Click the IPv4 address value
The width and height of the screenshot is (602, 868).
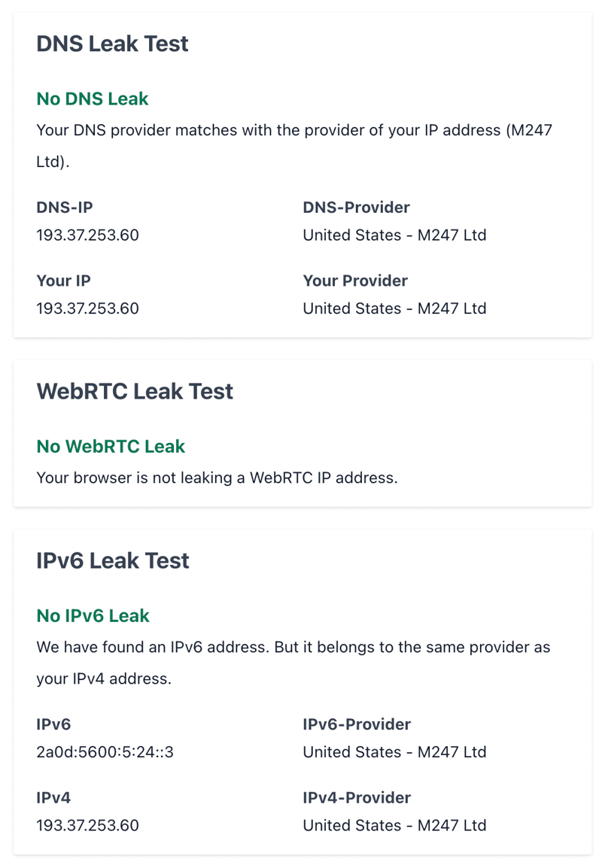pyautogui.click(x=87, y=825)
